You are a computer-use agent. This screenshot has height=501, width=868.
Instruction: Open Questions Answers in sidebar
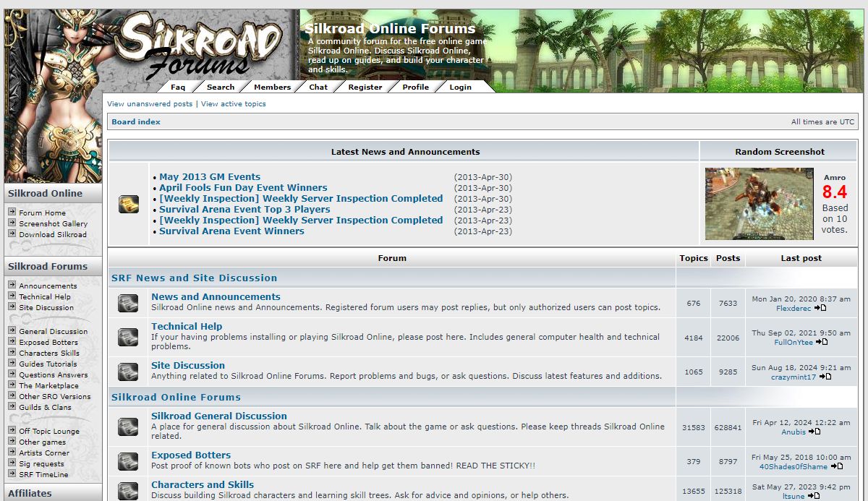(x=53, y=374)
